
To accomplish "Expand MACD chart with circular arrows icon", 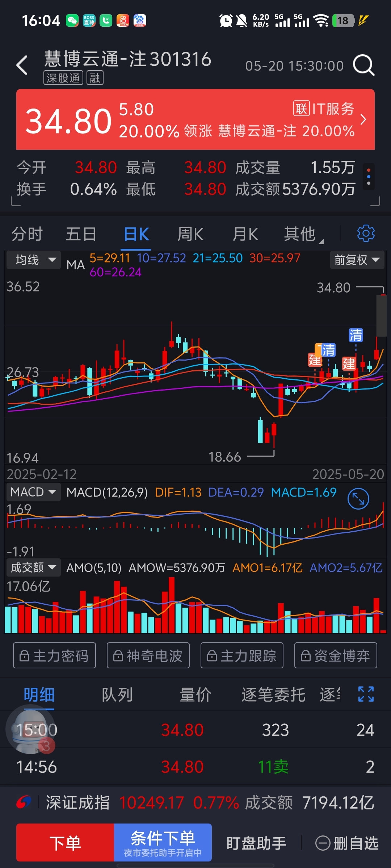I will click(x=358, y=499).
